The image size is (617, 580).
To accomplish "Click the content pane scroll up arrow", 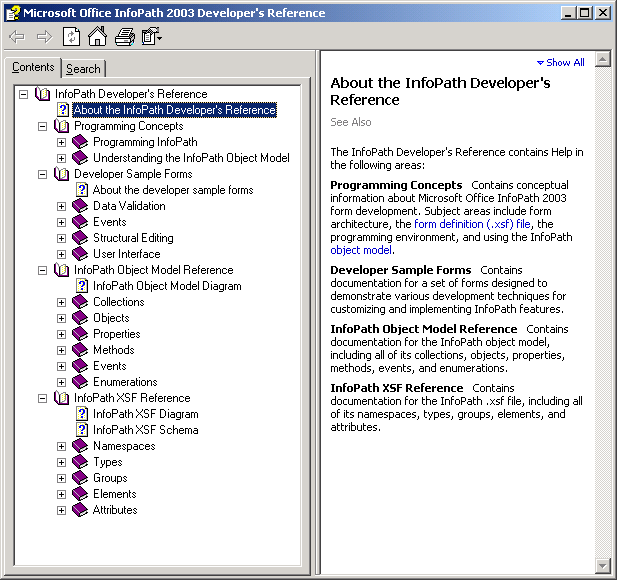I will tap(602, 59).
